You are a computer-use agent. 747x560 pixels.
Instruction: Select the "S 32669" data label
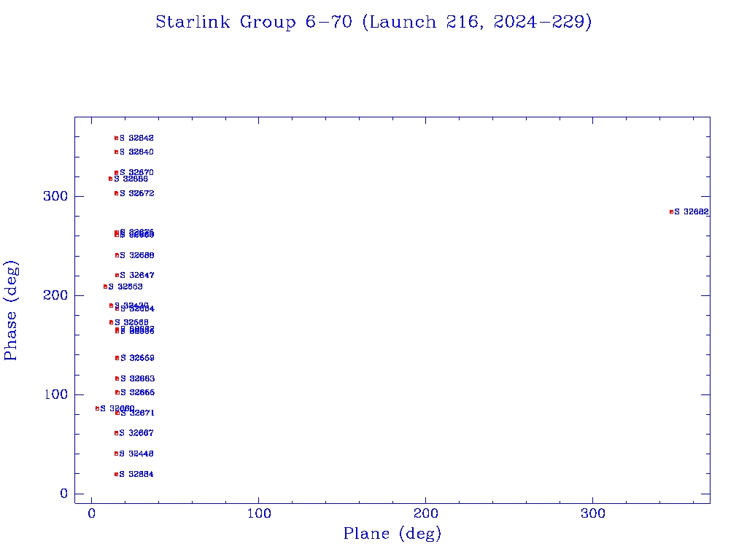tap(137, 358)
